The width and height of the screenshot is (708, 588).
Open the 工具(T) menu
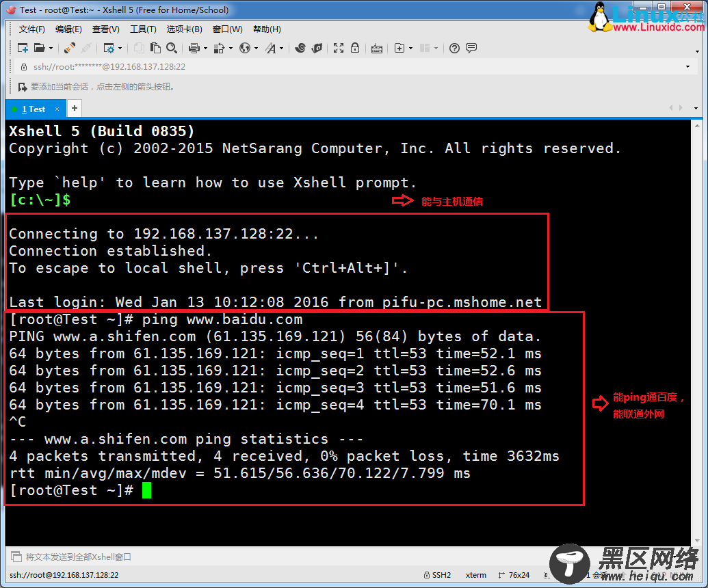(143, 29)
